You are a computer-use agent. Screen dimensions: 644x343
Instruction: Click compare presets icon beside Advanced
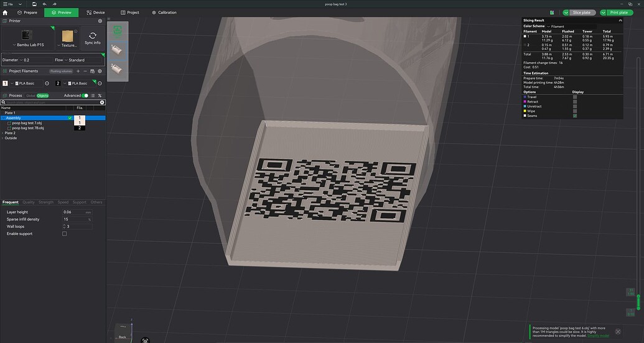click(100, 96)
